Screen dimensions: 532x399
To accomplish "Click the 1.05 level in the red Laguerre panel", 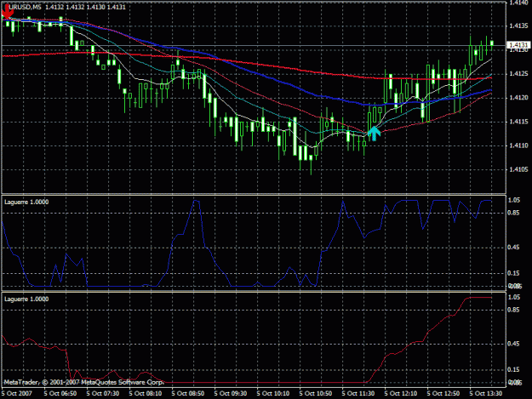I will click(x=514, y=297).
